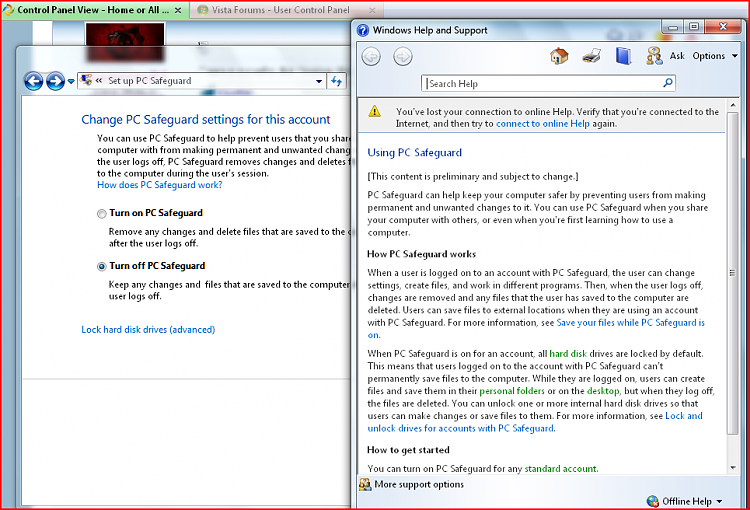Click the yellow warning icon
Viewport: 750px width, 510px height.
[375, 111]
